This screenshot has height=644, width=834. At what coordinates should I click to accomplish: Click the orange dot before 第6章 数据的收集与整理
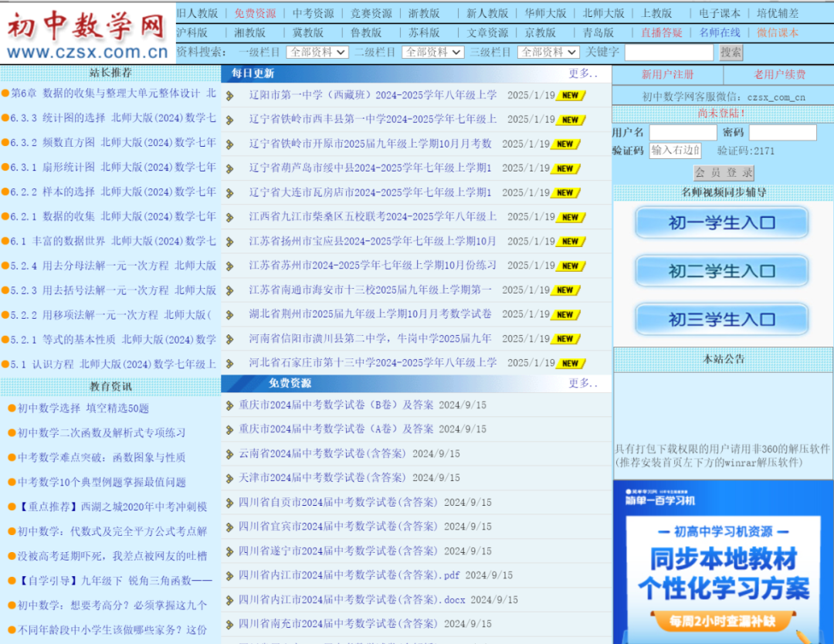[5, 93]
